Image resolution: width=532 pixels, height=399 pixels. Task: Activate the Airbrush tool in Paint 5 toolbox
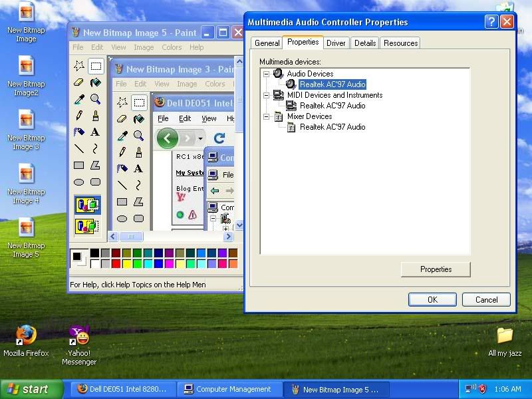79,132
